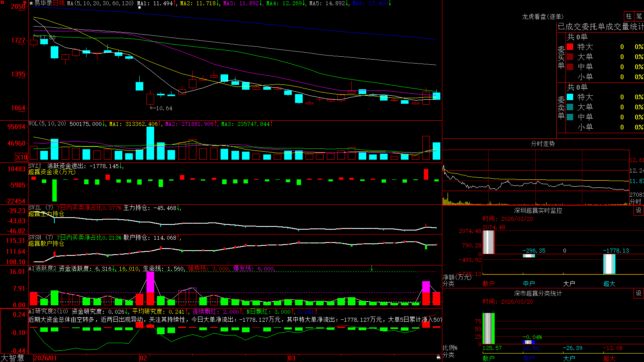The height and width of the screenshot is (362, 644).
Task: Open the VOL(5,10,20) indicator label
Action: tap(47, 123)
